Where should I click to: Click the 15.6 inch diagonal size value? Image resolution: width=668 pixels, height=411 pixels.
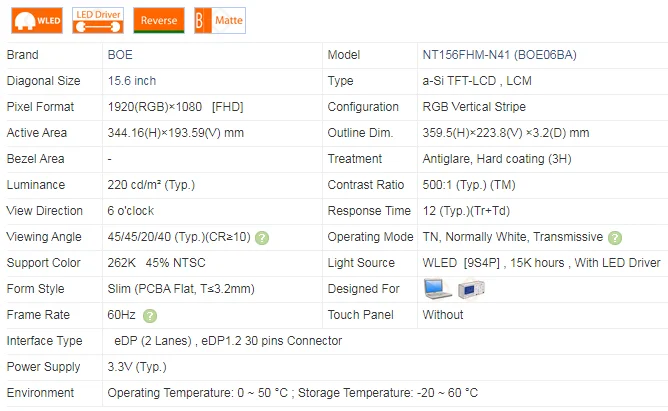[132, 81]
